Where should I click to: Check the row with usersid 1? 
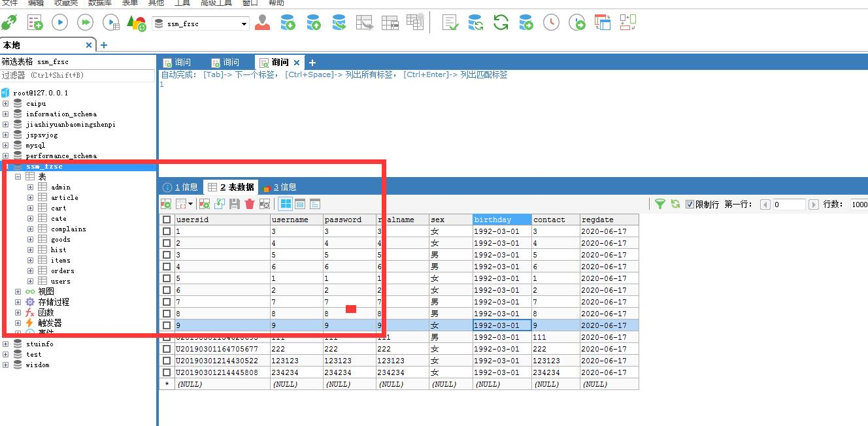click(167, 231)
